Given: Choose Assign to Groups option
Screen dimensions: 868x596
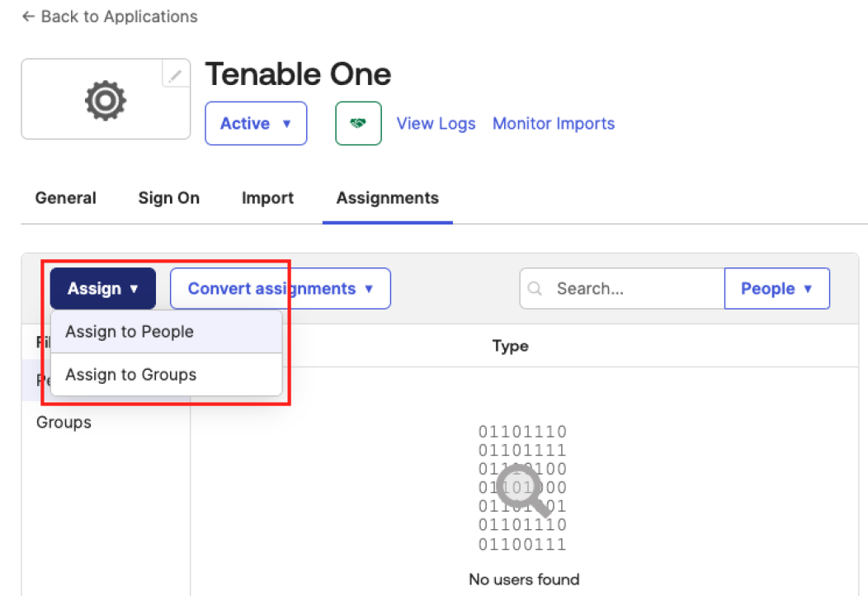Looking at the screenshot, I should click(131, 375).
